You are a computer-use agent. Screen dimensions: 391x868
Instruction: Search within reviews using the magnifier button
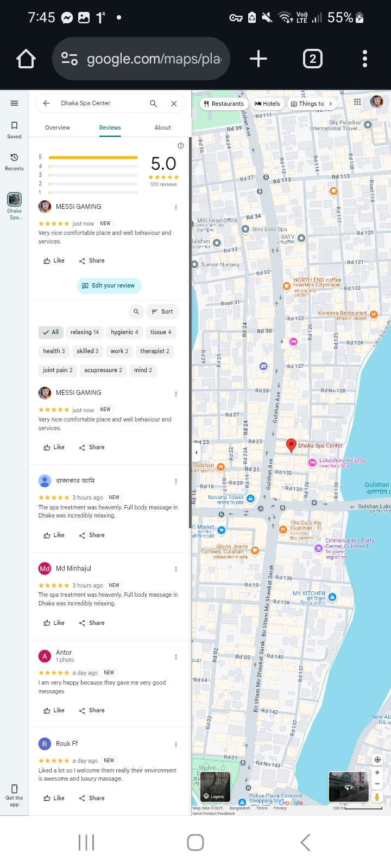[136, 311]
